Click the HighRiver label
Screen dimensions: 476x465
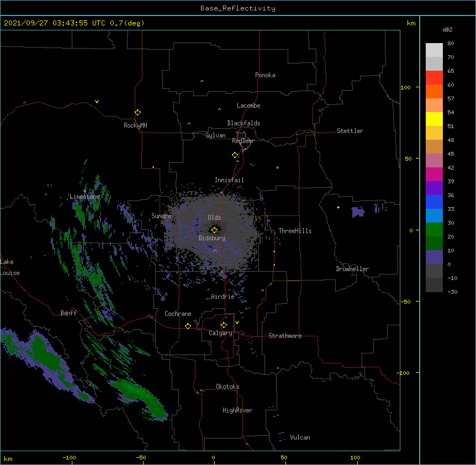(x=237, y=410)
